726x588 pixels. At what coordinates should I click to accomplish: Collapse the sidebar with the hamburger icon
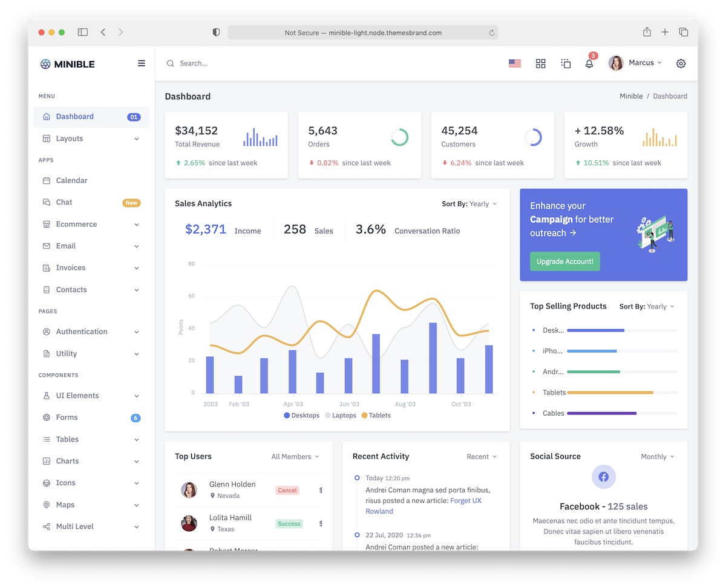tap(141, 63)
